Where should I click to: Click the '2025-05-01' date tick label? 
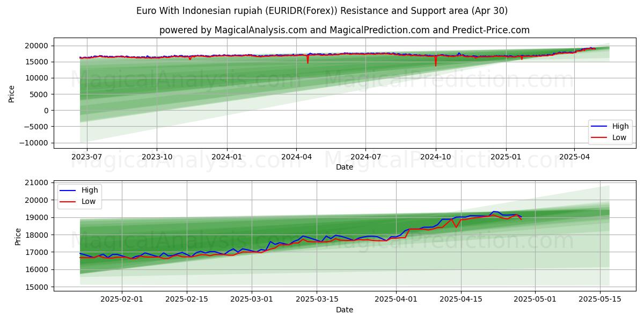[535, 299]
